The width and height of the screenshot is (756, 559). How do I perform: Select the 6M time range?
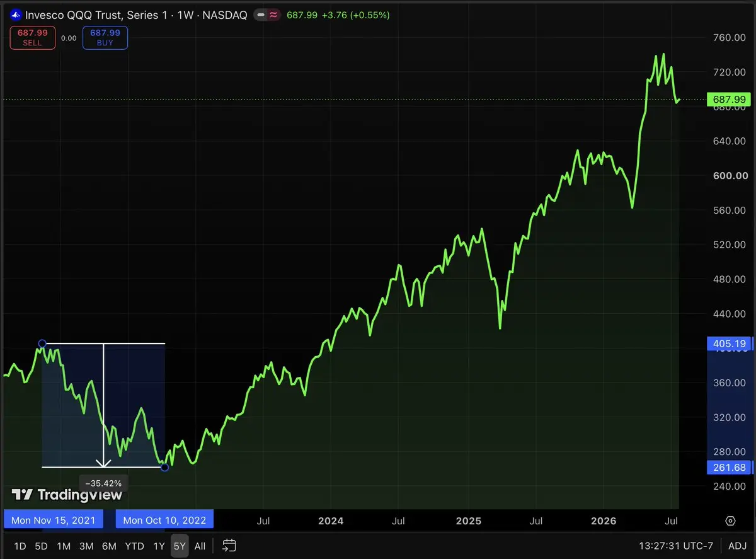(109, 546)
